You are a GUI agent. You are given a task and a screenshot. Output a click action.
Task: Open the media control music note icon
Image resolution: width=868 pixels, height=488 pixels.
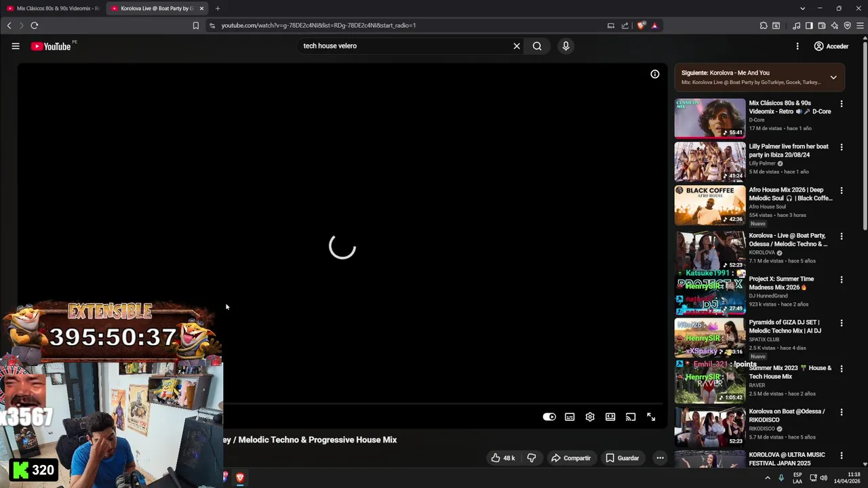(x=797, y=26)
